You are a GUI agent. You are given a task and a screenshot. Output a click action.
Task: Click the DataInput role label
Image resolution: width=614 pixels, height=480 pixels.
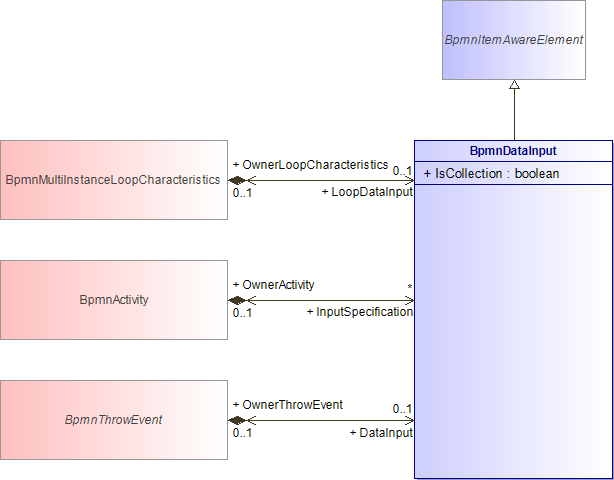381,432
